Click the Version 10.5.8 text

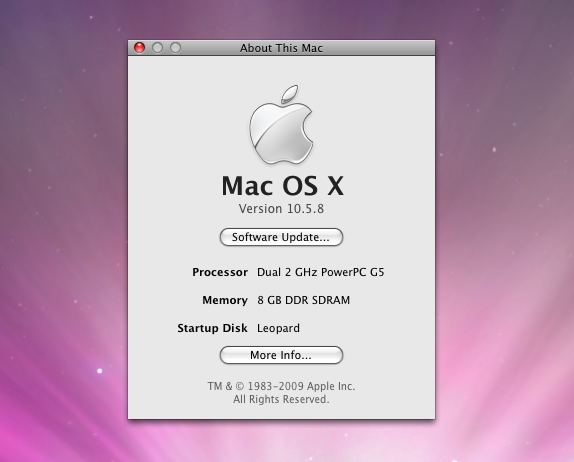click(281, 209)
